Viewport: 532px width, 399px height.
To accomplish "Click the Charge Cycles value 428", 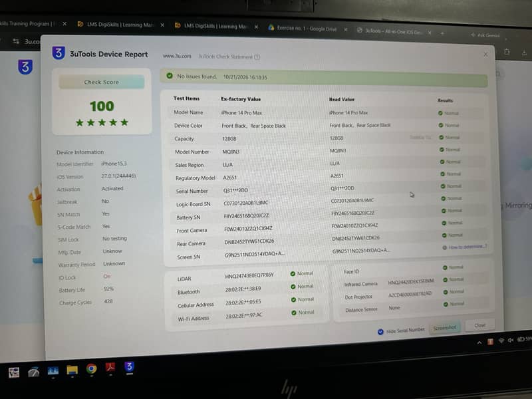I will click(108, 301).
